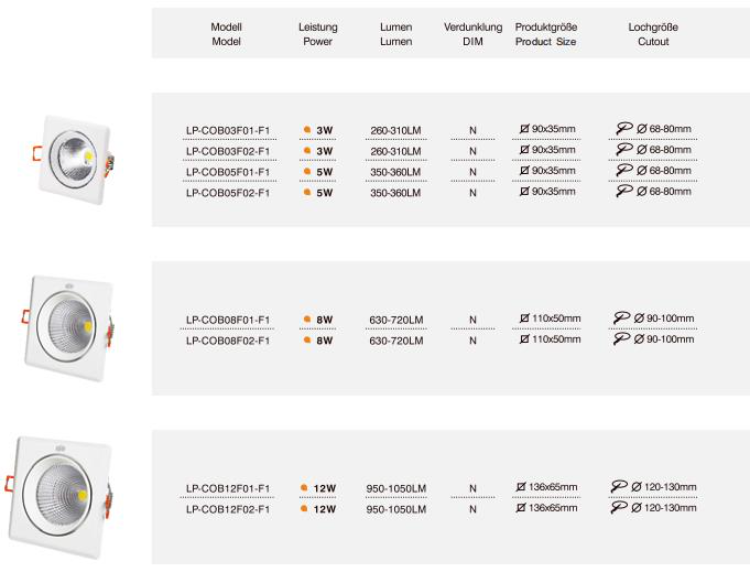Click the cutout icon in the LP-COB05F02-F1 row

click(x=625, y=191)
